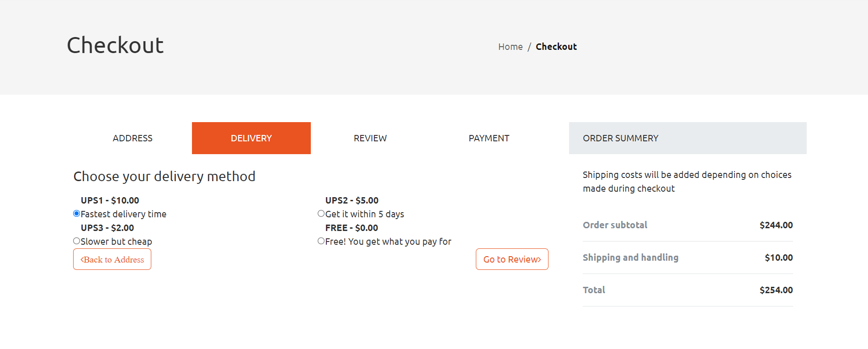The height and width of the screenshot is (349, 868).
Task: Open the ORDER SUMMERY panel
Action: point(620,138)
